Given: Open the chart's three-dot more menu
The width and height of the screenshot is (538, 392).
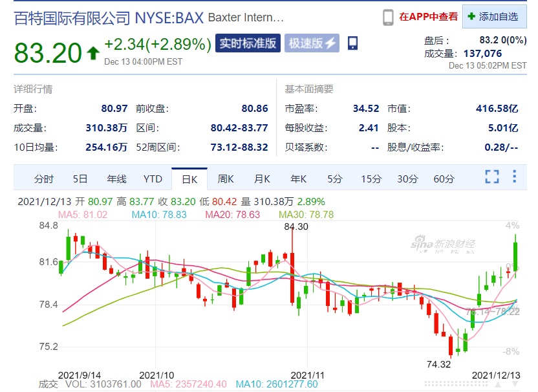Looking at the screenshot, I should pos(514,177).
